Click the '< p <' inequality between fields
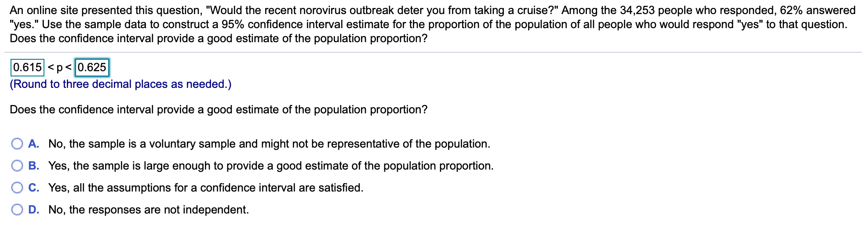 [60, 68]
